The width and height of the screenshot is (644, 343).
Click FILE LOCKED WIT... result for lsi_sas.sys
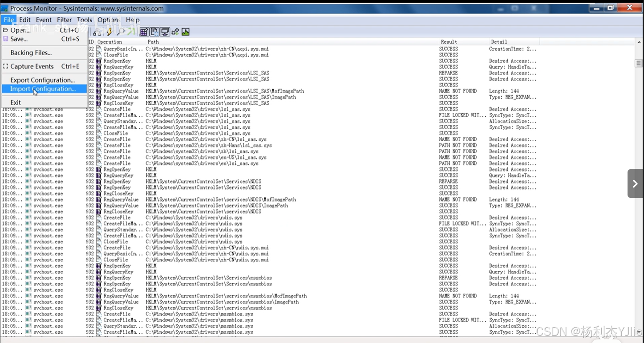click(462, 115)
